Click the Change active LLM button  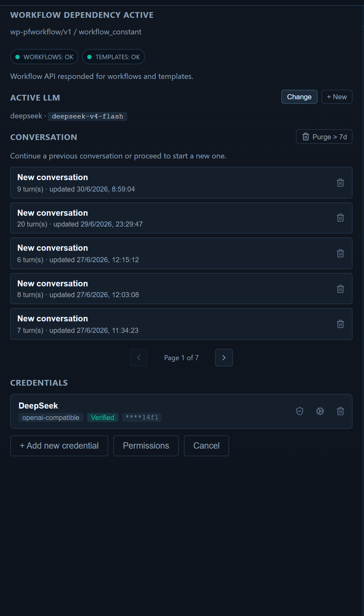tap(299, 97)
